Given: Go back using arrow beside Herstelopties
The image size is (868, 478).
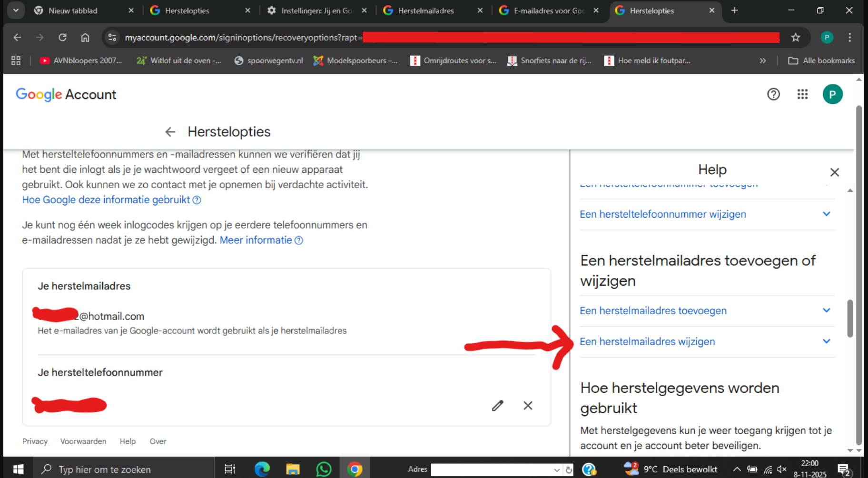Looking at the screenshot, I should click(170, 132).
